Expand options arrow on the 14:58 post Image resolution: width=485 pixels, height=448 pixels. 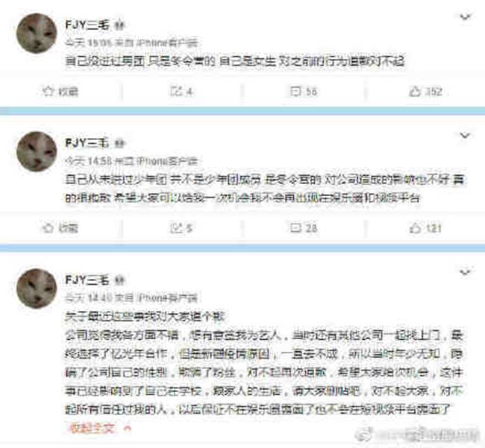point(465,136)
